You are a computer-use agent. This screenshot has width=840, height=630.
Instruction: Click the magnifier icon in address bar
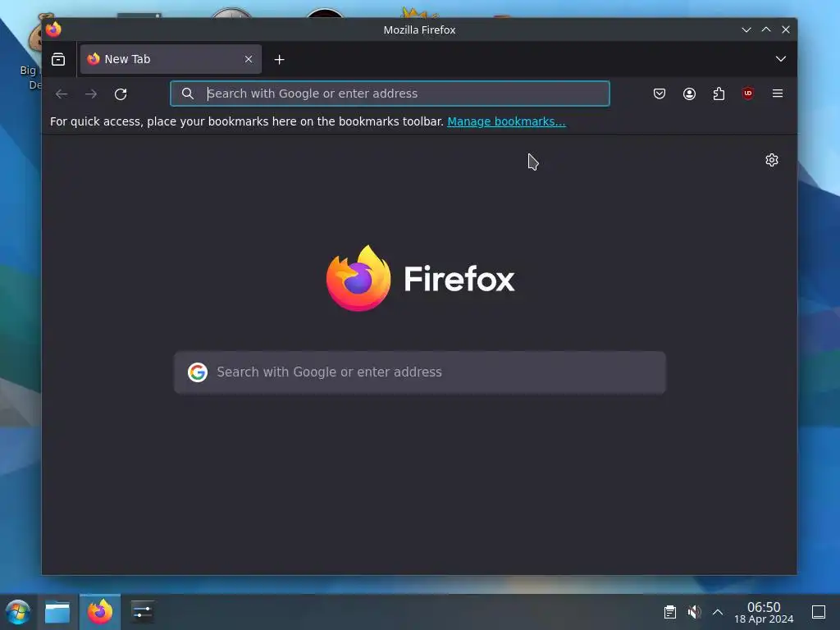(x=188, y=94)
